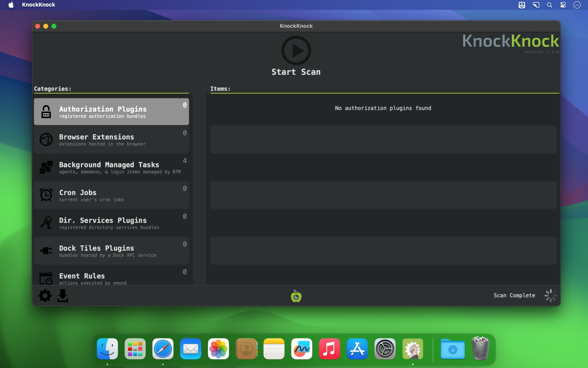Select the "Cron Jobs" category title
Viewport: 588px width, 368px height.
(78, 193)
